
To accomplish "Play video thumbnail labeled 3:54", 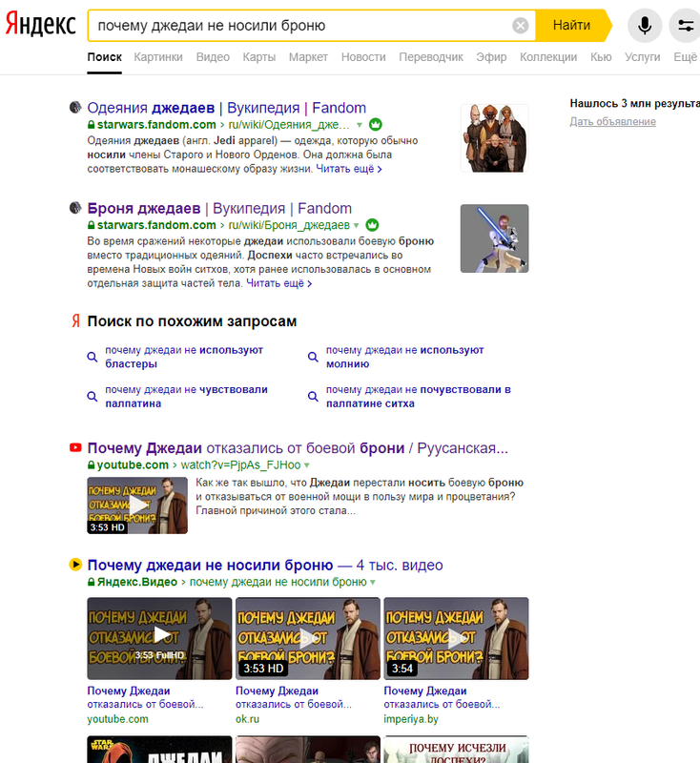I will coord(456,638).
